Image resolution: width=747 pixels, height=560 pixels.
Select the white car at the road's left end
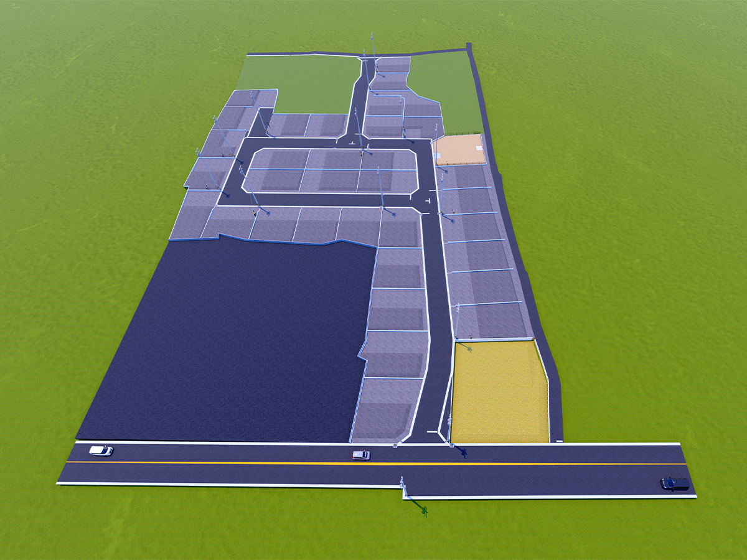coord(101,450)
